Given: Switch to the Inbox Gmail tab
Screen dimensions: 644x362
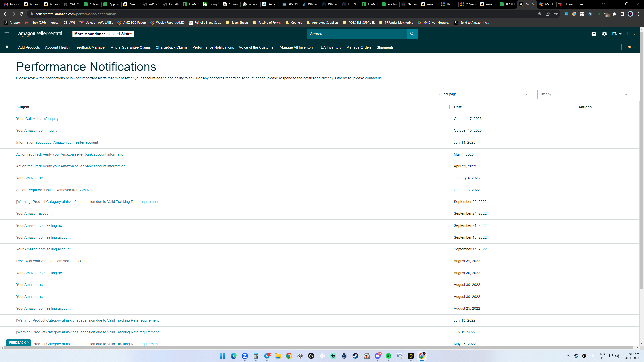Looking at the screenshot, I should pyautogui.click(x=12, y=4).
